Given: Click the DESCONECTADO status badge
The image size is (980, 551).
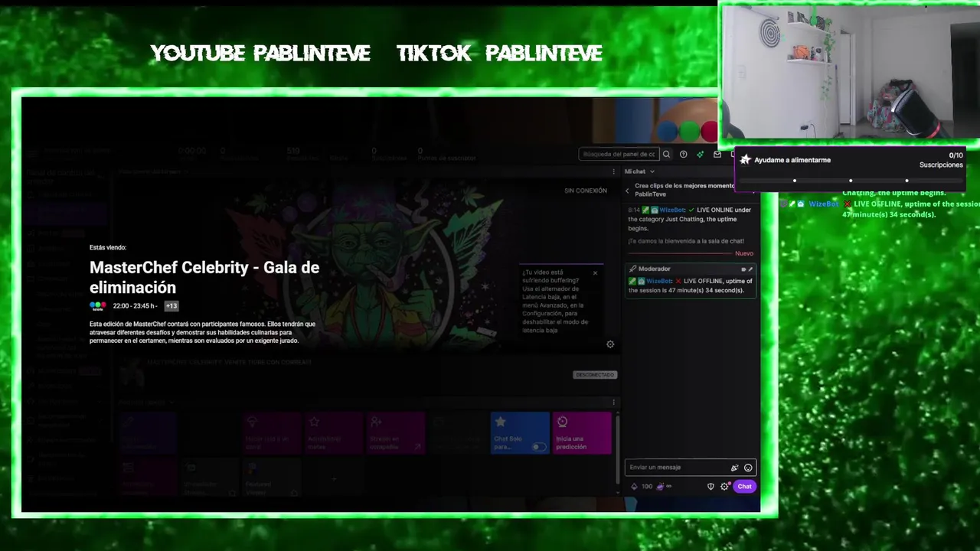Looking at the screenshot, I should (x=595, y=375).
